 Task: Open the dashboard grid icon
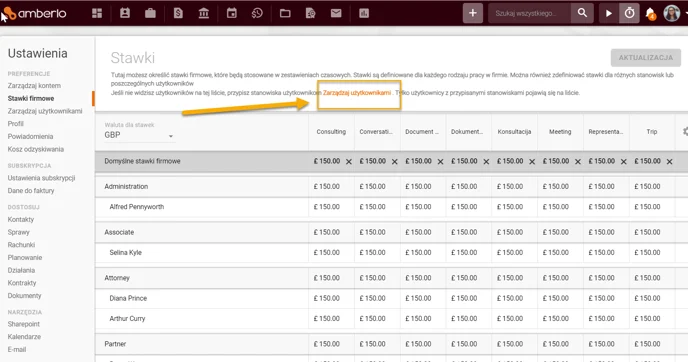click(x=97, y=13)
